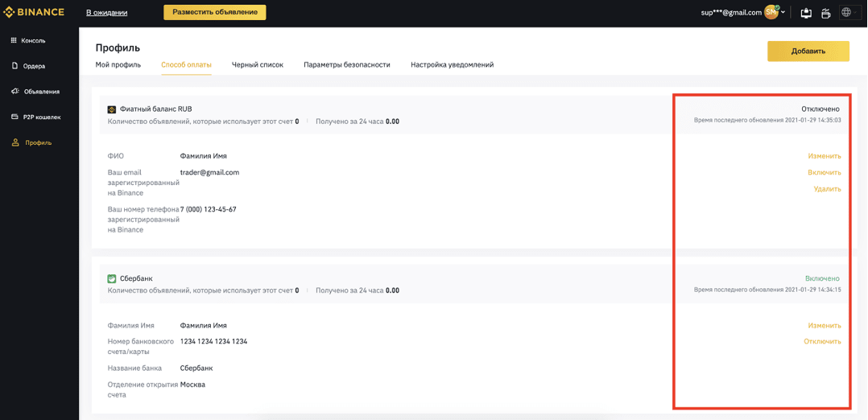Viewport: 868px width, 420px height.
Task: Click Удалить for Фиатный баланс RUB
Action: pos(828,189)
